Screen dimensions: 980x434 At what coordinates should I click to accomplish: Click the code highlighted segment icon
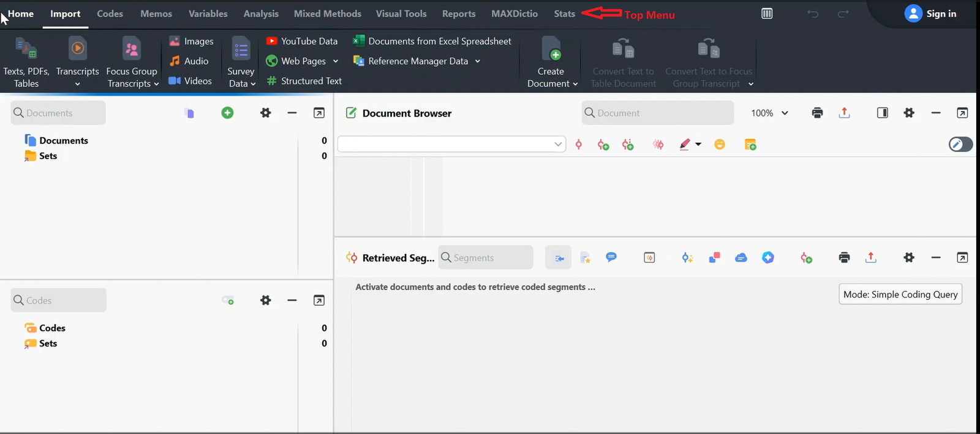[x=579, y=145]
